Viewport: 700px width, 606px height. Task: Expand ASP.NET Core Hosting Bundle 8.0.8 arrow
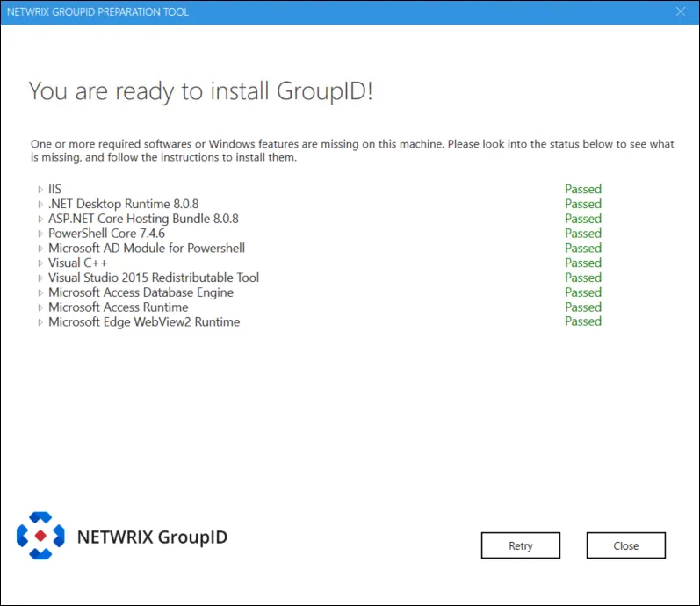(40, 219)
